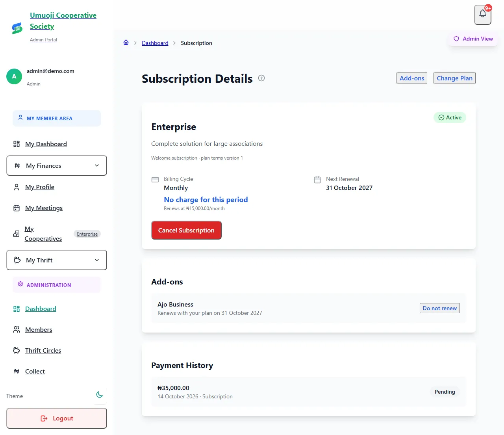Click the Umuoji Cooperative Society logo icon
504x435 pixels.
coord(17,28)
